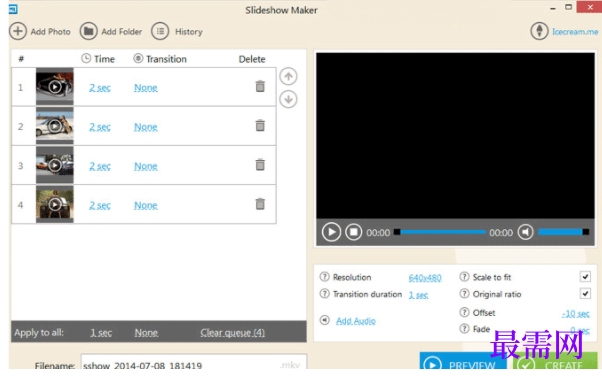
Task: Click the app icon in title bar
Action: (x=13, y=9)
